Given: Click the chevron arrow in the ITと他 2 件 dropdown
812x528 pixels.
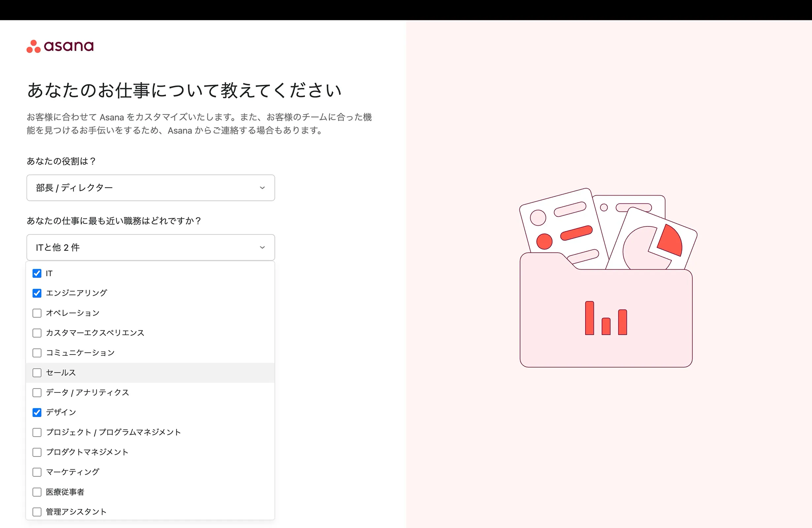Looking at the screenshot, I should (262, 247).
